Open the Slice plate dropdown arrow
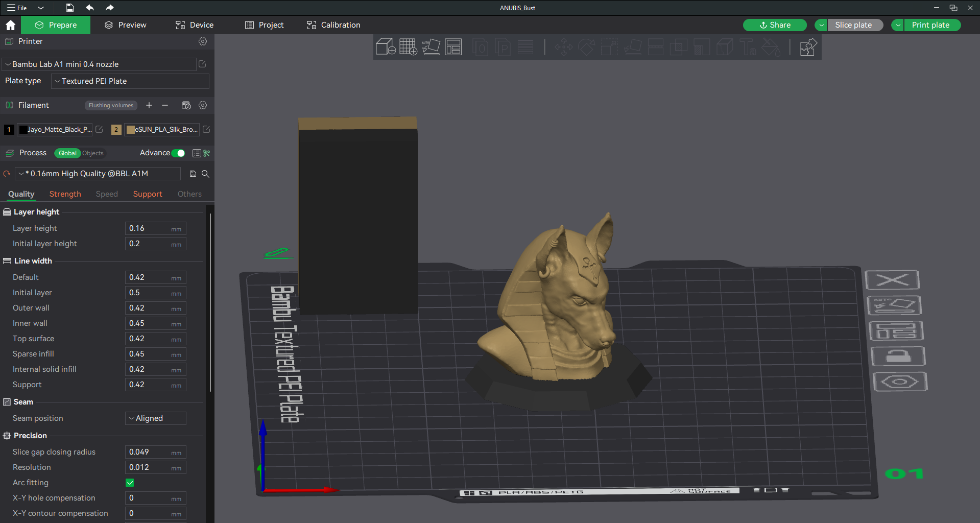 pos(821,25)
